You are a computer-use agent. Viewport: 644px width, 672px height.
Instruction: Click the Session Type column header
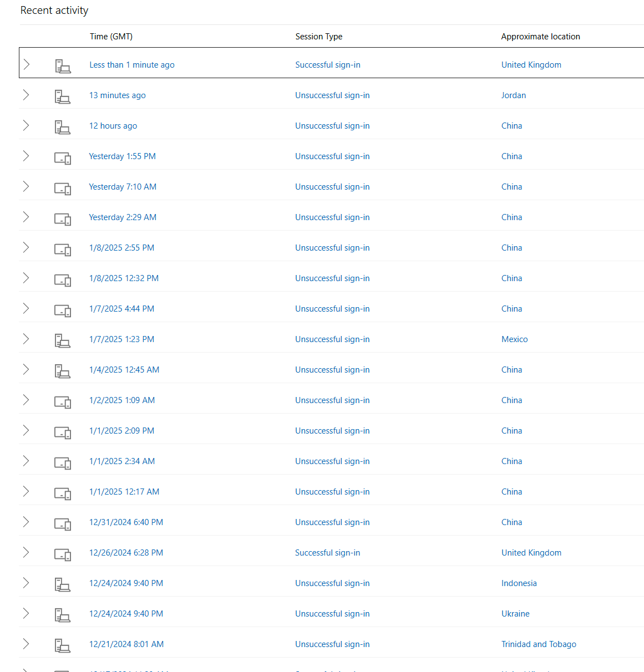319,37
